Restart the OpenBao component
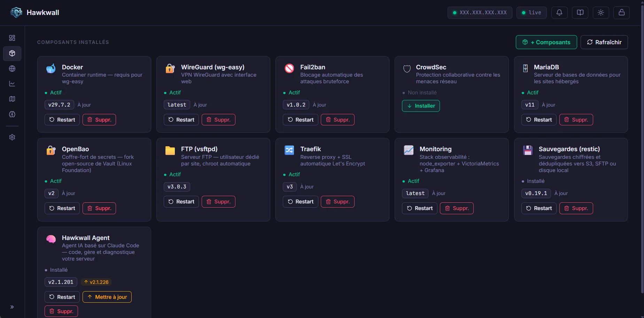 (x=62, y=208)
